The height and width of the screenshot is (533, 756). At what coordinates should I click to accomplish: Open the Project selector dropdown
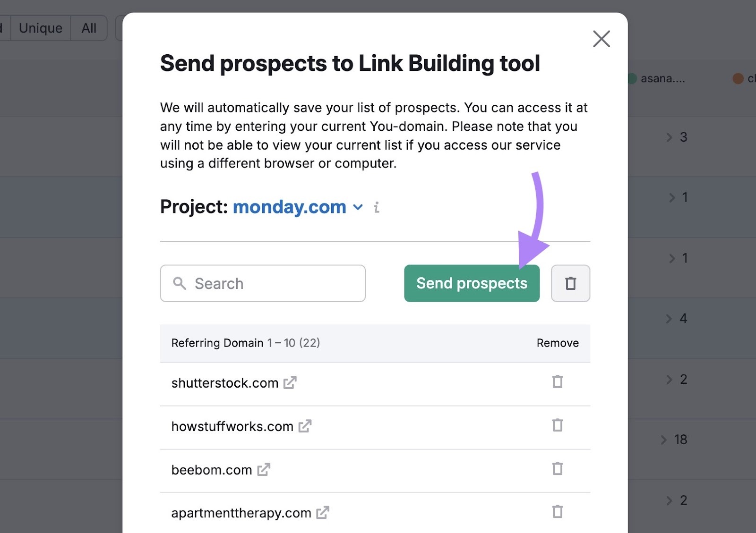(358, 207)
